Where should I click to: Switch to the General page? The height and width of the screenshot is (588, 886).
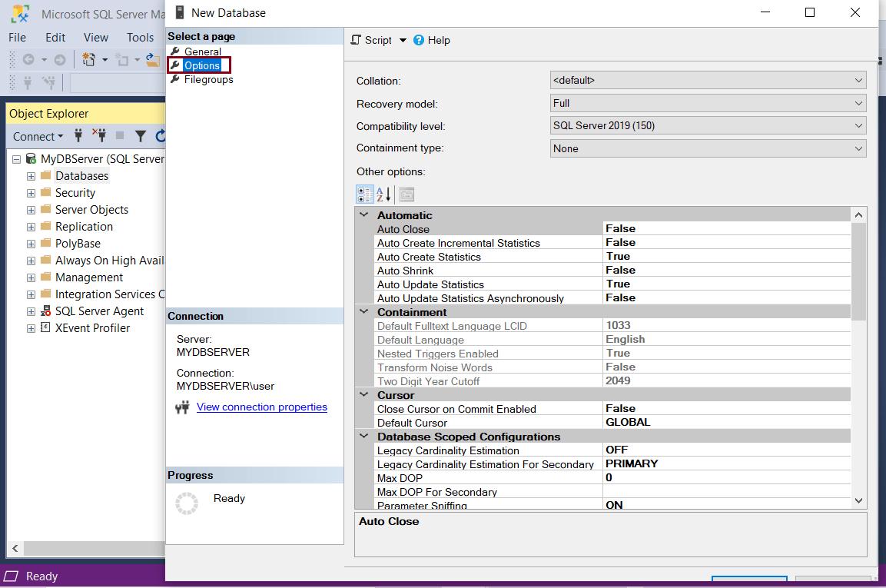202,51
